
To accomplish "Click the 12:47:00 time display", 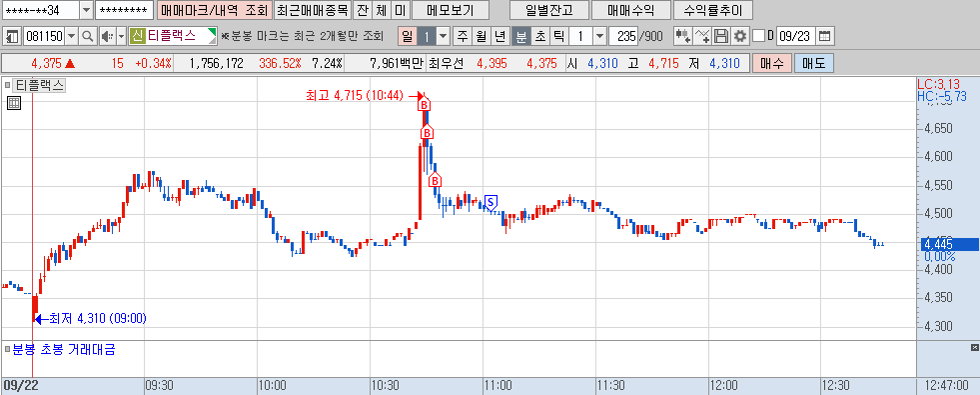I will pyautogui.click(x=947, y=386).
